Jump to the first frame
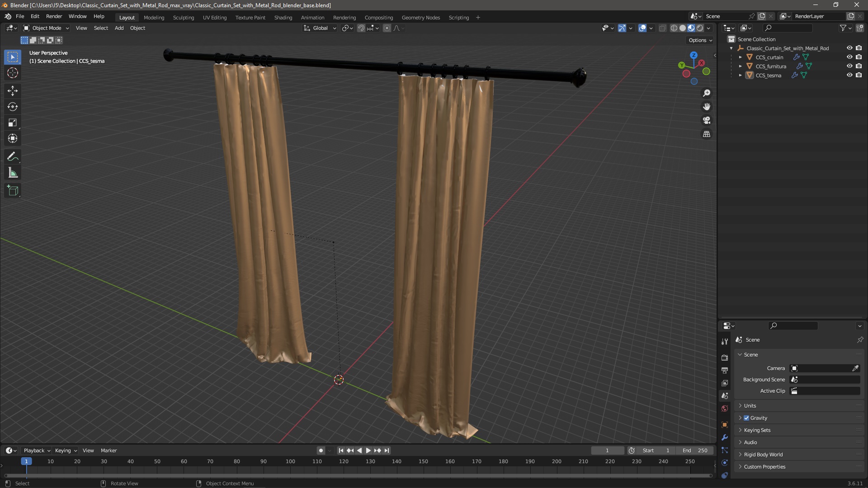The height and width of the screenshot is (488, 868). 341,450
